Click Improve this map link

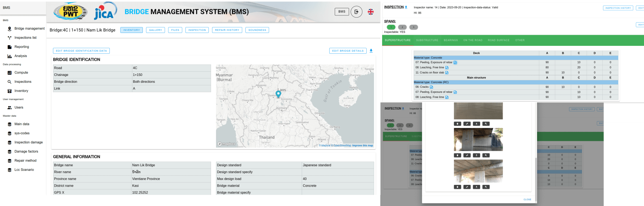pos(362,145)
